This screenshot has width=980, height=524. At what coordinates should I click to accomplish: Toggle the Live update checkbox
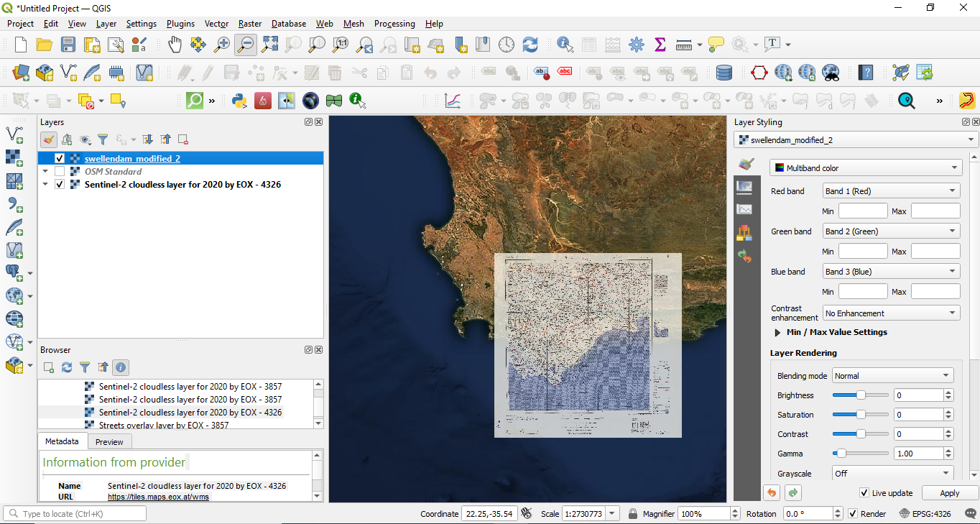[x=864, y=493]
